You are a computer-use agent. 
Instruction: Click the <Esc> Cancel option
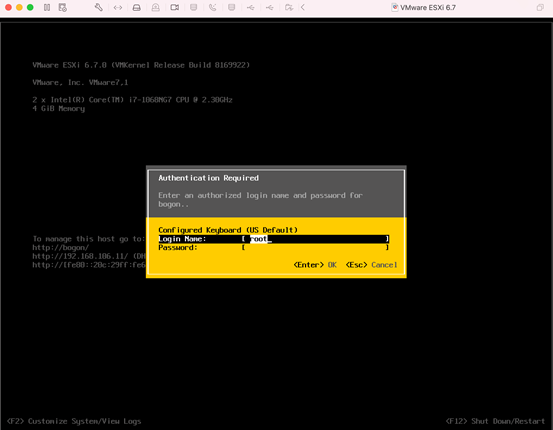pos(371,265)
